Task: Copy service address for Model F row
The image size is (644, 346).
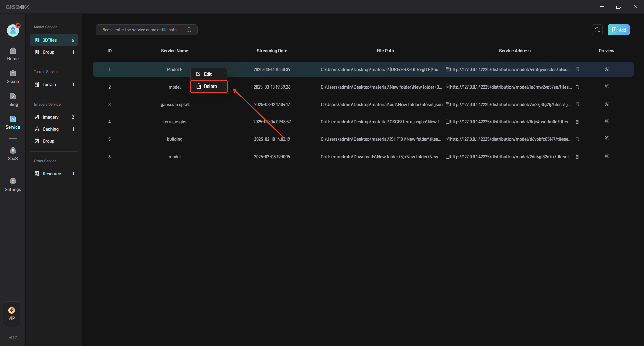Action: [577, 70]
